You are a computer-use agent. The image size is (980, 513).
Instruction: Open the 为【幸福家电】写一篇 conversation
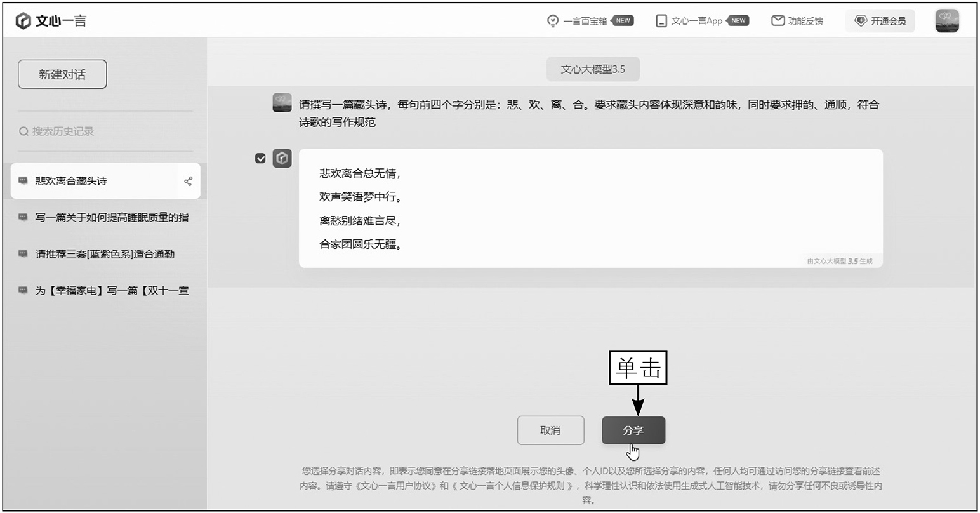pos(105,290)
